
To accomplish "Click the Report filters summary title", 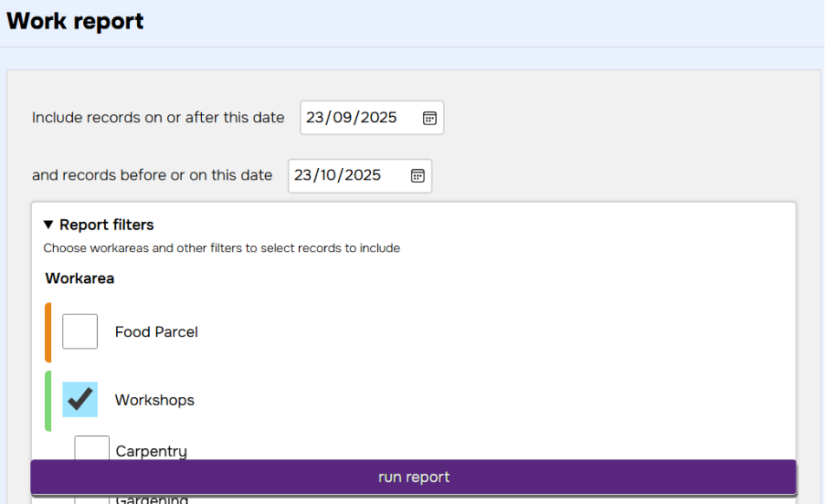I will [x=107, y=225].
